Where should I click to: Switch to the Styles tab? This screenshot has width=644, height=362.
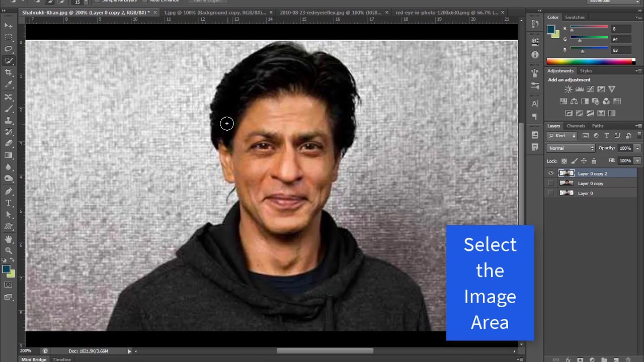coord(586,71)
